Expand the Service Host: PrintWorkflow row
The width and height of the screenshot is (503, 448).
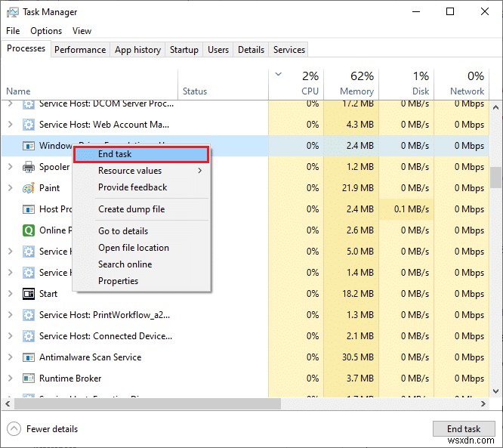11,314
